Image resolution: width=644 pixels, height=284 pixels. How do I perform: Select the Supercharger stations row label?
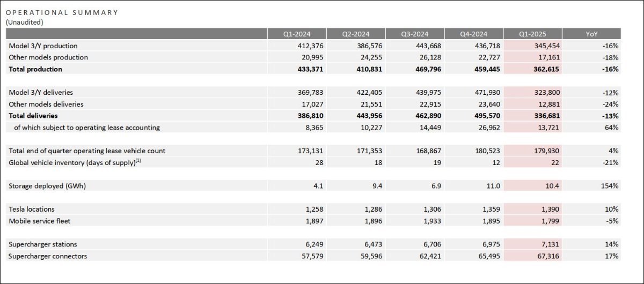click(42, 244)
